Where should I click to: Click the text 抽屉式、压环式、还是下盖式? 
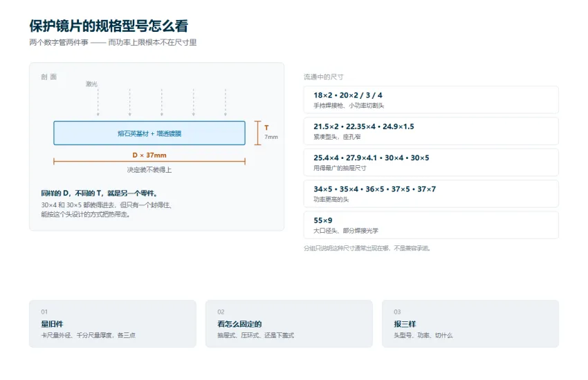(256, 335)
